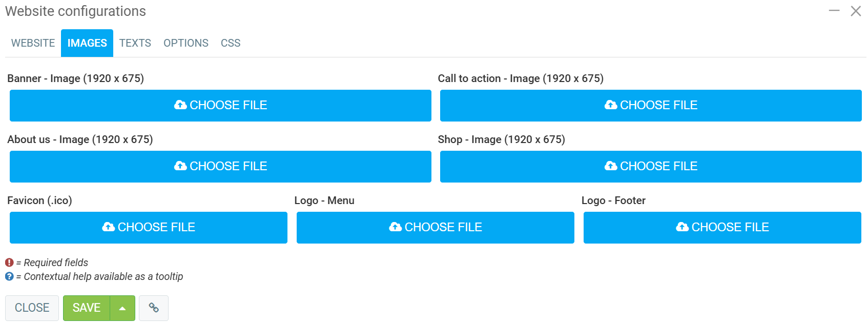This screenshot has width=868, height=322.
Task: Choose file for Banner image
Action: [220, 105]
